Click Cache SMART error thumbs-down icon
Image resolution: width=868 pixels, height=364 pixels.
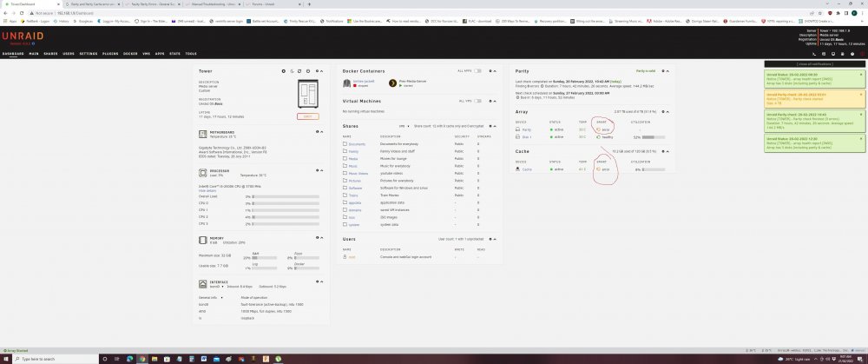[598, 169]
